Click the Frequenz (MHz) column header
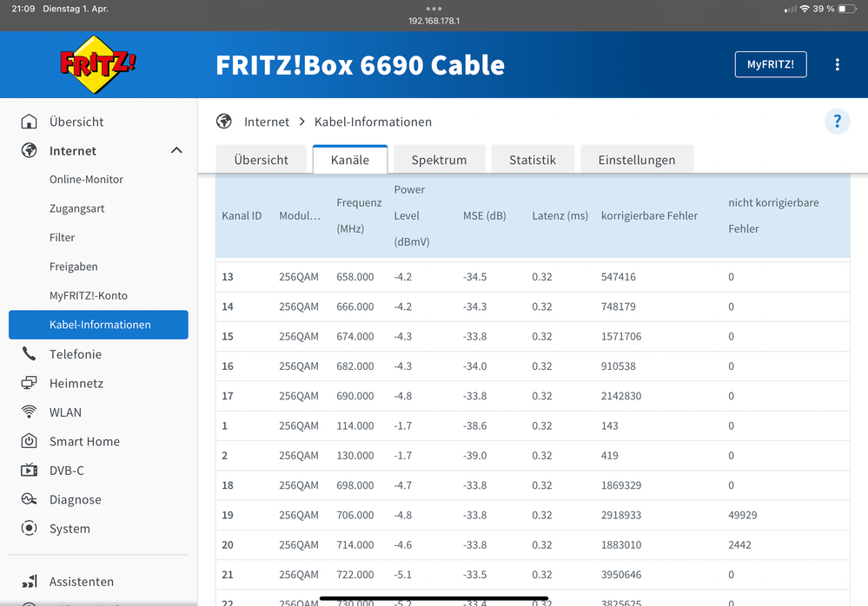868x606 pixels. pyautogui.click(x=359, y=215)
